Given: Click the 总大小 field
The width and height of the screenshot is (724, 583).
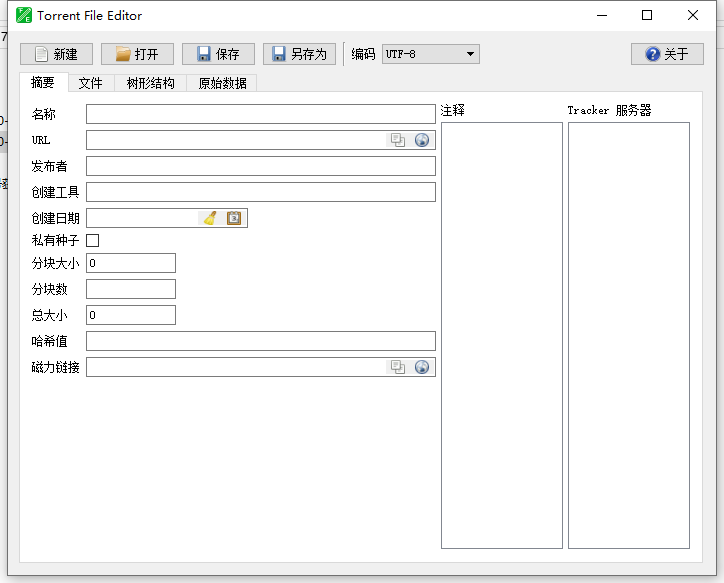Looking at the screenshot, I should (x=131, y=315).
